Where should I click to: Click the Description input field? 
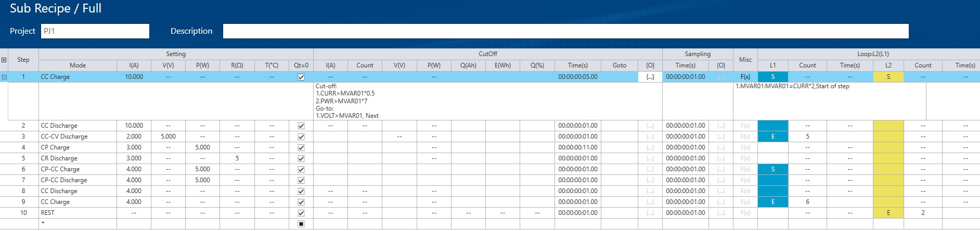(565, 31)
